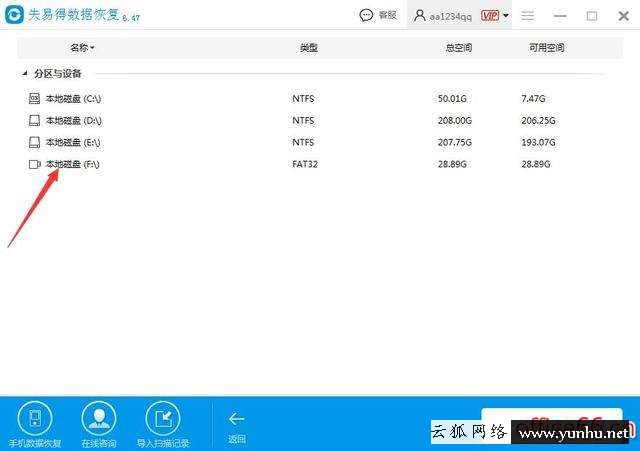Click the drive icon for D:\
The width and height of the screenshot is (640, 451).
(x=34, y=120)
